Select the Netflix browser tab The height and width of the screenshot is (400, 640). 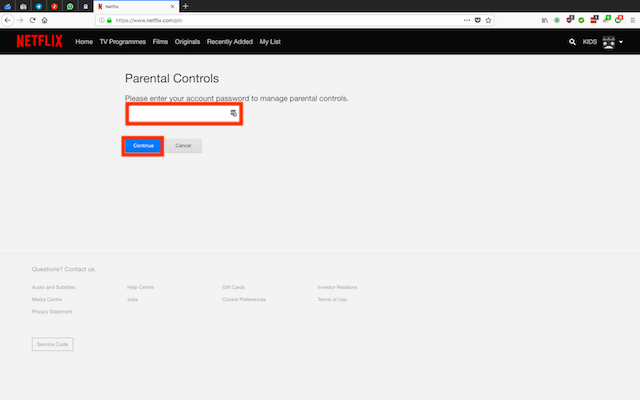[x=136, y=7]
